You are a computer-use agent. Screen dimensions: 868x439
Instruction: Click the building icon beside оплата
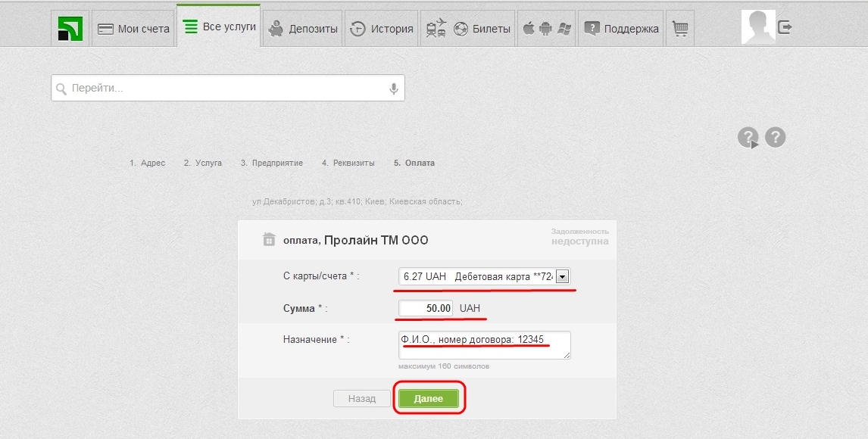click(268, 239)
